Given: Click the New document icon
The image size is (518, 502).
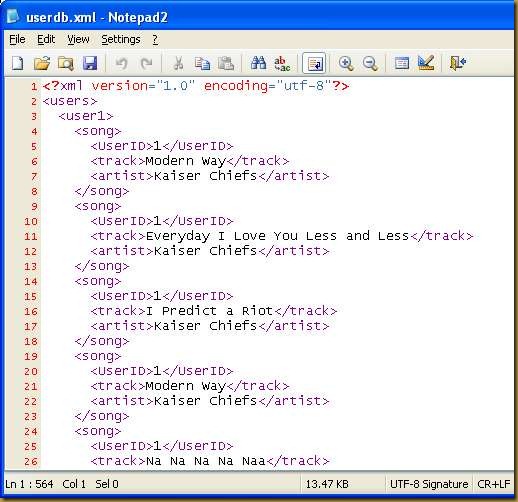Looking at the screenshot, I should 17,63.
